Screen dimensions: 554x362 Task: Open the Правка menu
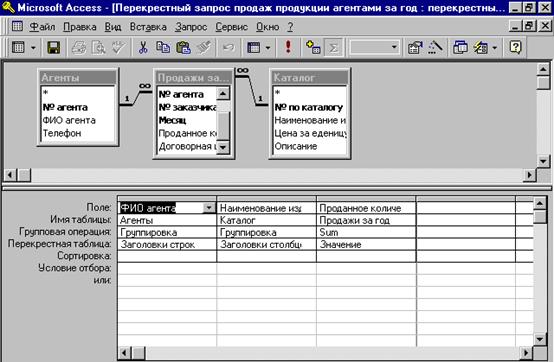click(x=79, y=27)
